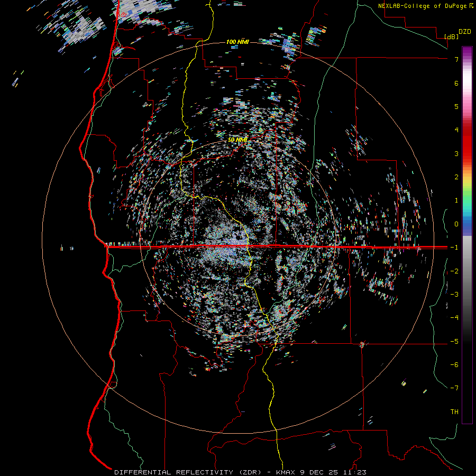Click the -5 value on the color scale
Viewport: 476px width, 476px height.
454,342
